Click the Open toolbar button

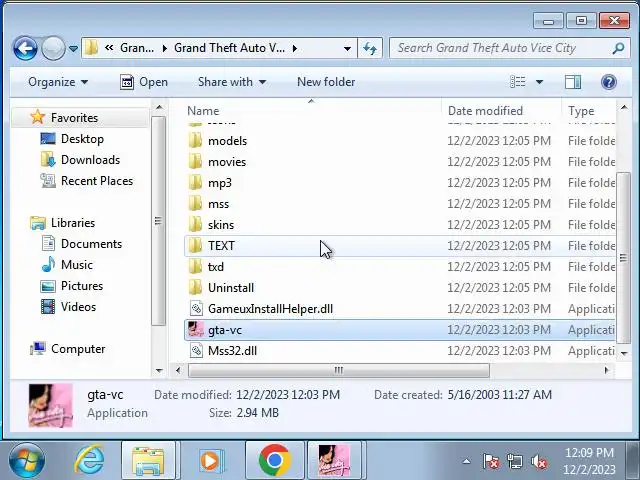(144, 82)
